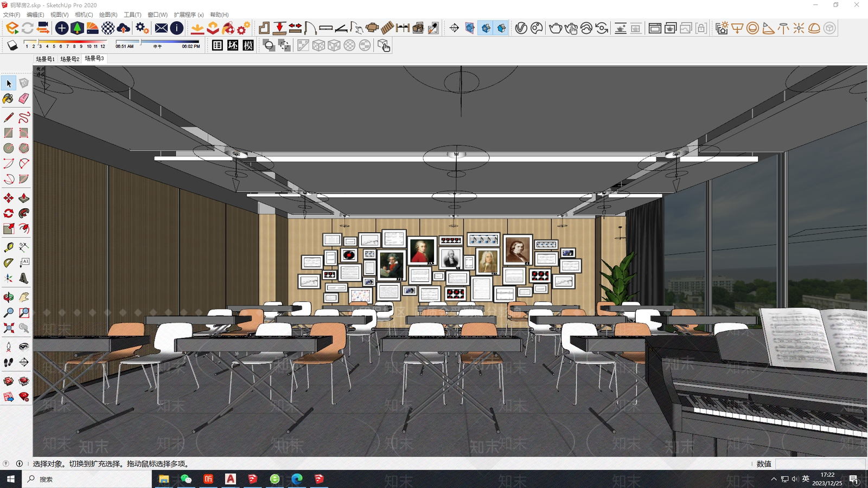
Task: Choose the Rotate tool
Action: point(9,213)
